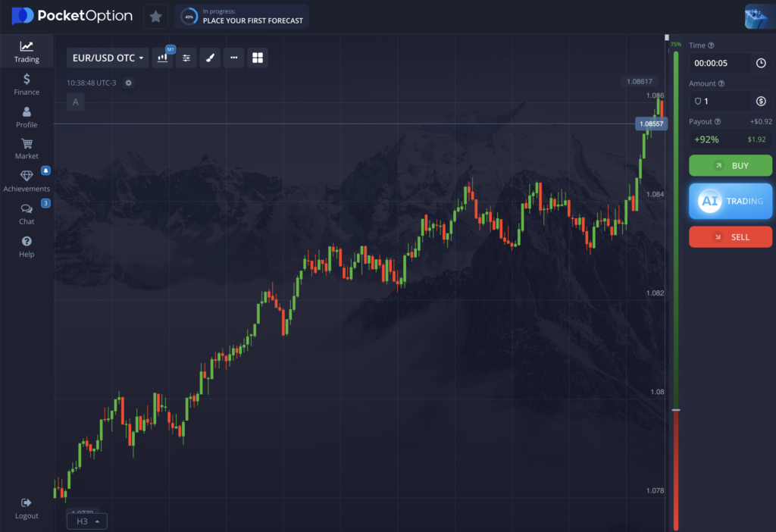This screenshot has width=776, height=532.
Task: Expand the EUR/USD OTC asset dropdown
Action: (x=108, y=58)
